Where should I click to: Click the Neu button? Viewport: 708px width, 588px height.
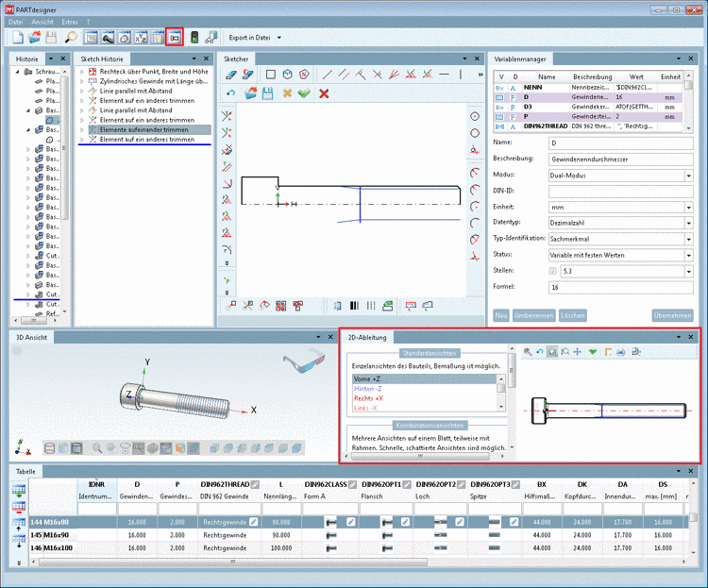click(x=501, y=315)
